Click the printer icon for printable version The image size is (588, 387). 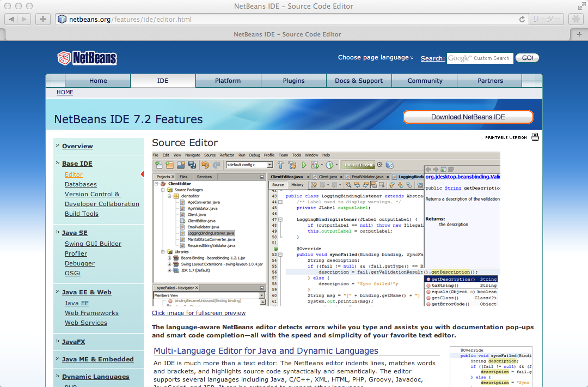click(535, 137)
